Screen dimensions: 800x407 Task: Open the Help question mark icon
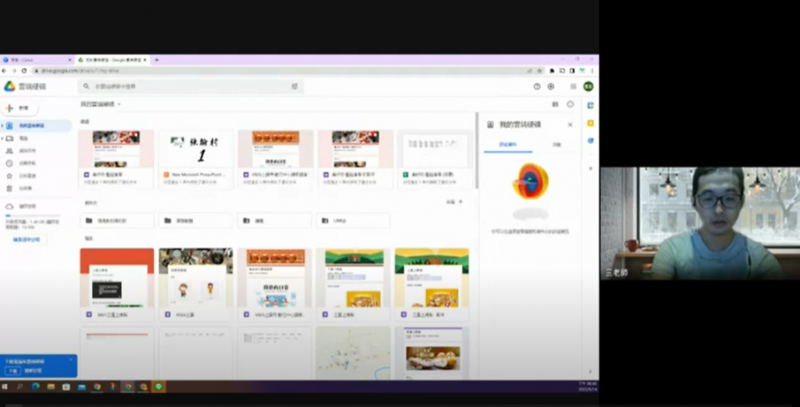tap(537, 87)
